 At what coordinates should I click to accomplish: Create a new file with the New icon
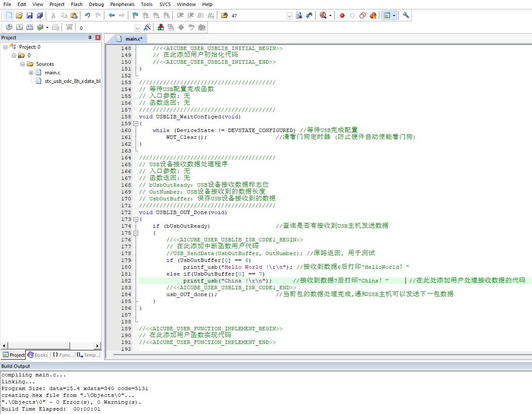9,15
